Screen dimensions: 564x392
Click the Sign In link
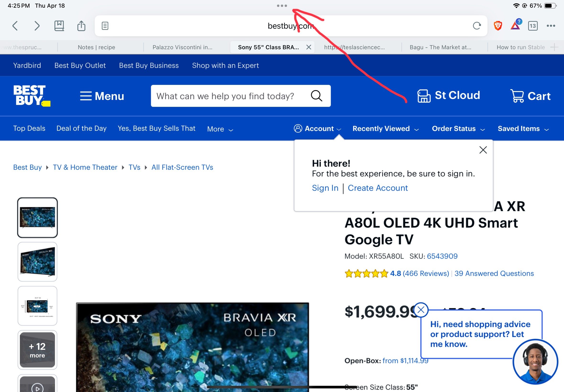(x=325, y=188)
